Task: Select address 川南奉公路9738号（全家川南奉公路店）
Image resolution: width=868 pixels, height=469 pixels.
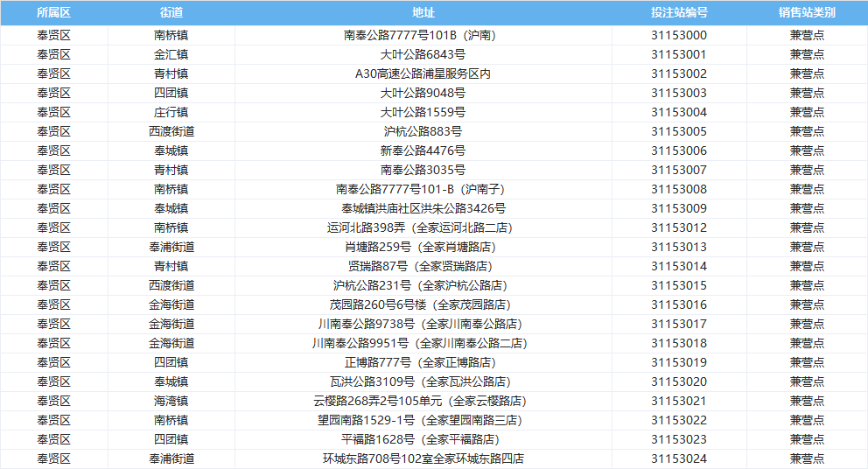Action: point(423,324)
